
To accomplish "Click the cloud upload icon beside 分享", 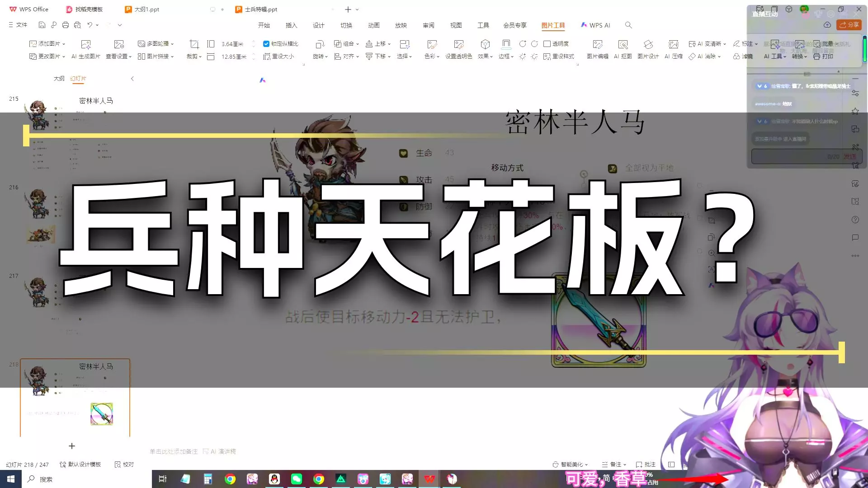I will [827, 25].
